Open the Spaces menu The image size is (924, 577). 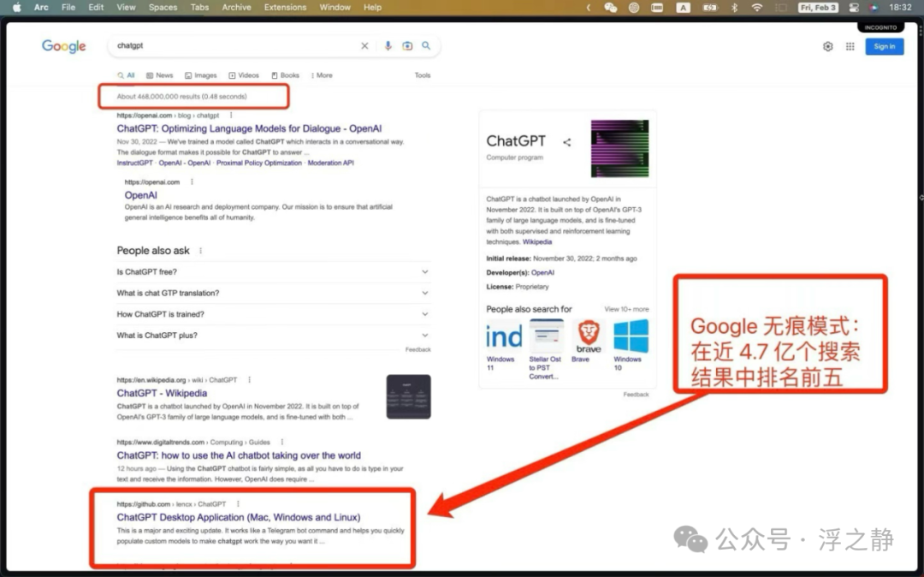[163, 7]
